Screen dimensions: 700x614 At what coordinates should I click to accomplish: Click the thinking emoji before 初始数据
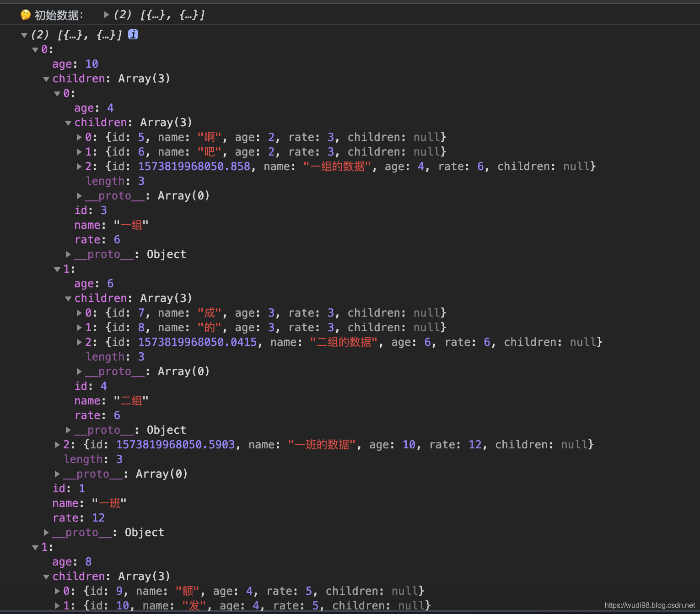tap(26, 15)
